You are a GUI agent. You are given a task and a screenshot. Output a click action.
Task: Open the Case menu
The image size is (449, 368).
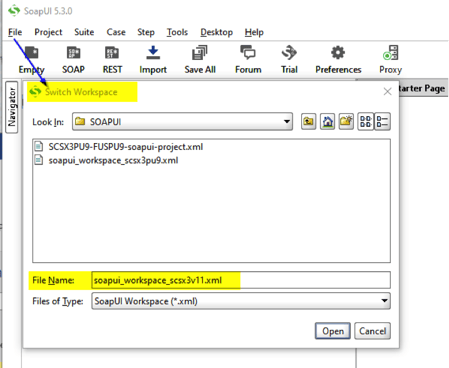[x=116, y=32]
